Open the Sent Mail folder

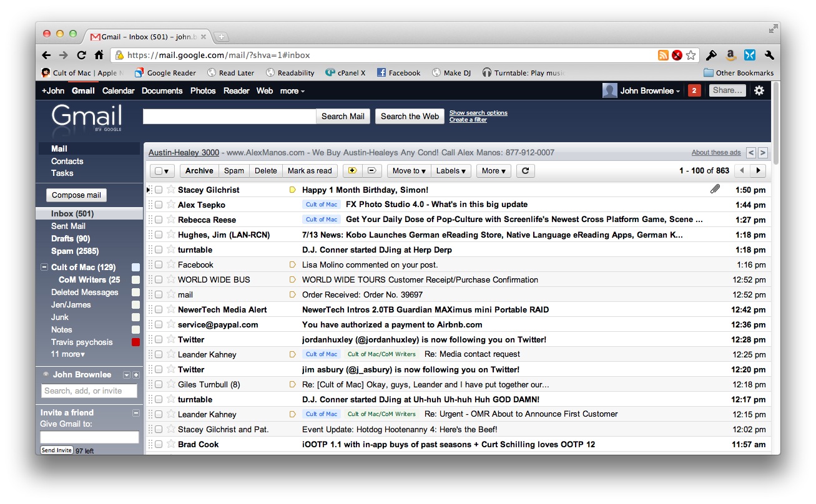point(68,226)
